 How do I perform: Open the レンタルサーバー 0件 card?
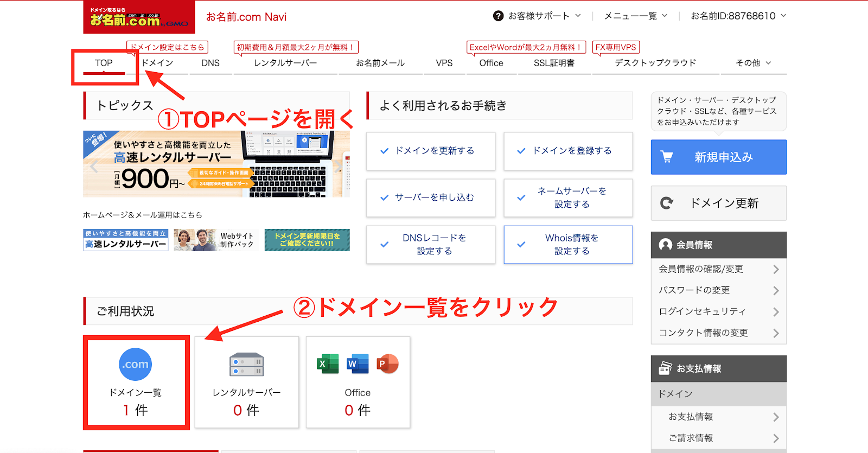pos(247,382)
